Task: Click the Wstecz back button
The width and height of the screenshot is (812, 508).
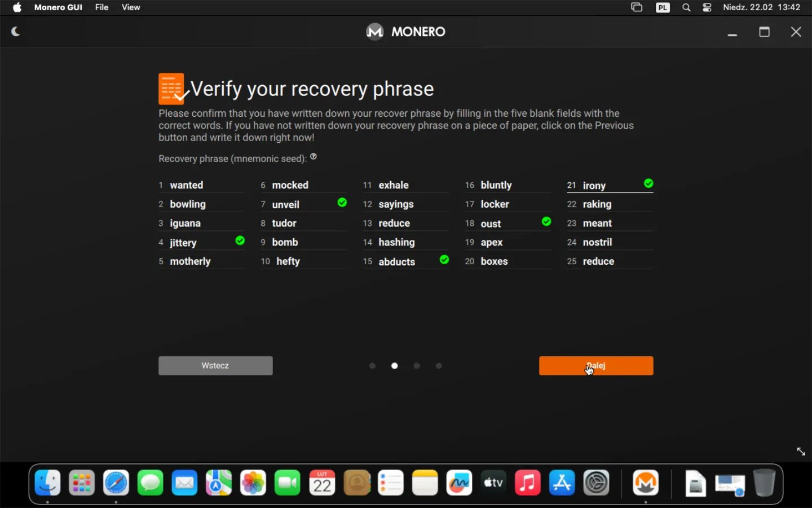Action: point(215,366)
